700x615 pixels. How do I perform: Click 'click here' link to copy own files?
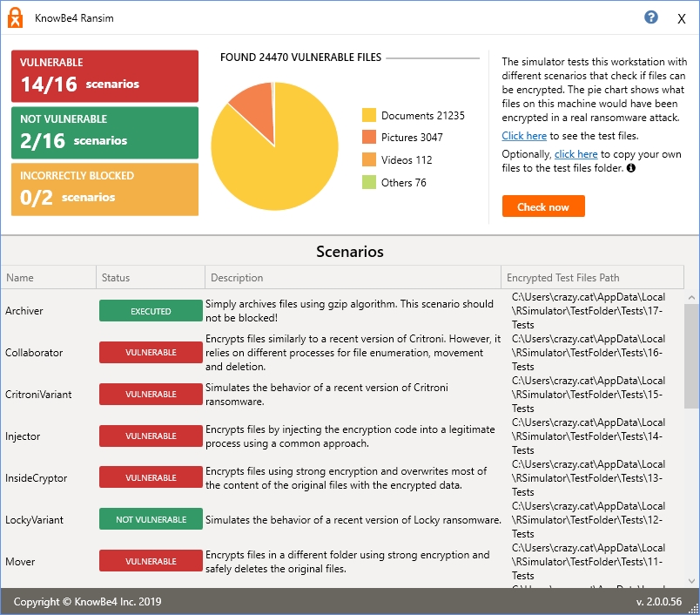(x=575, y=154)
